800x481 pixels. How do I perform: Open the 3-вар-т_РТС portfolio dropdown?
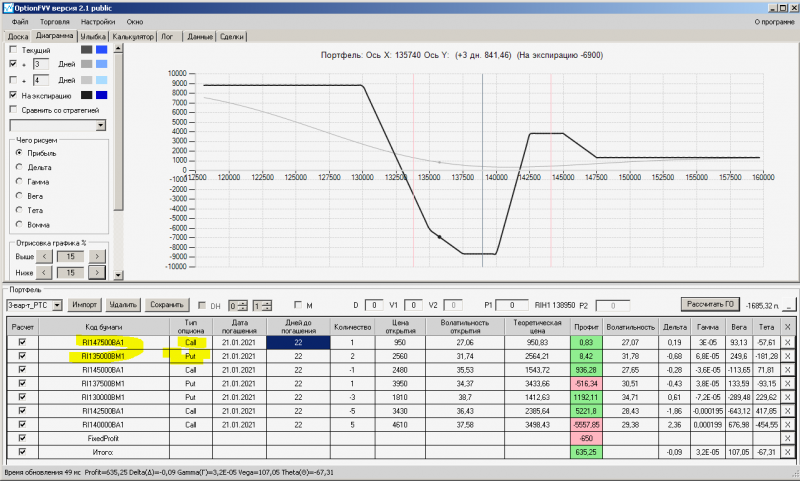tap(57, 305)
